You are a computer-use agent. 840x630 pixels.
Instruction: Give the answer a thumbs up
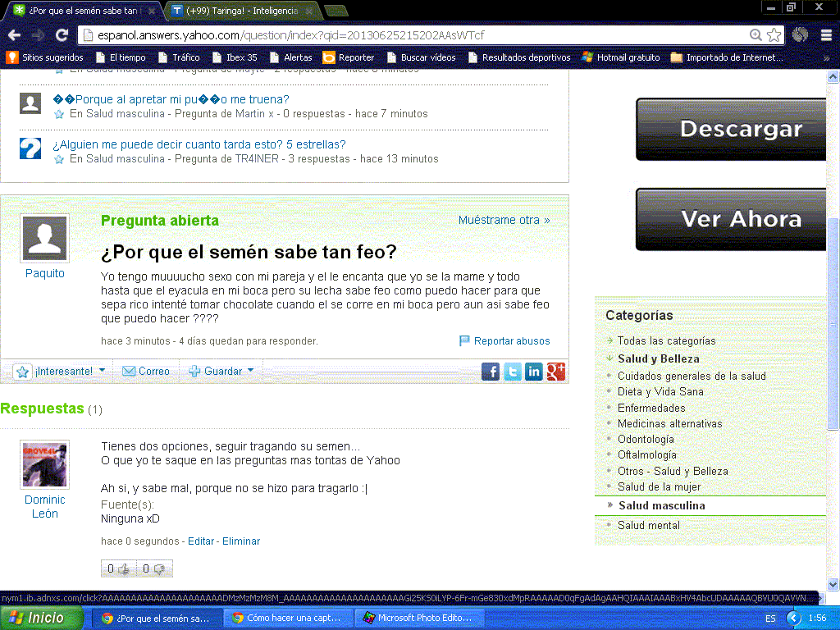point(118,568)
